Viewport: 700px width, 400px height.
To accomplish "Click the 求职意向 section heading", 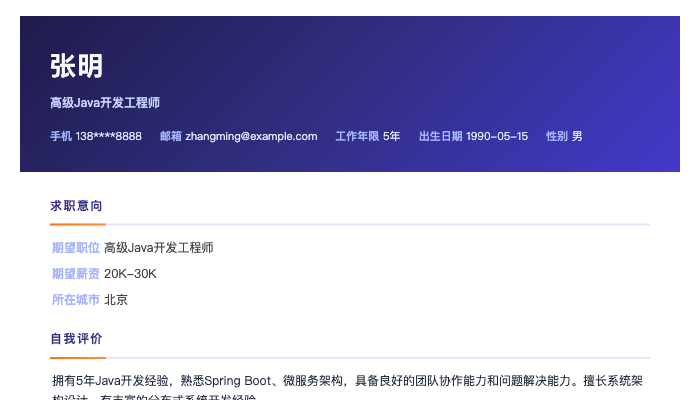I will [76, 206].
